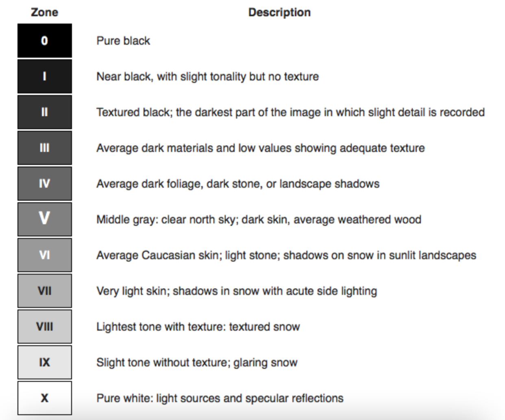Click the 'Lightest tone with texture' description

[x=198, y=327]
